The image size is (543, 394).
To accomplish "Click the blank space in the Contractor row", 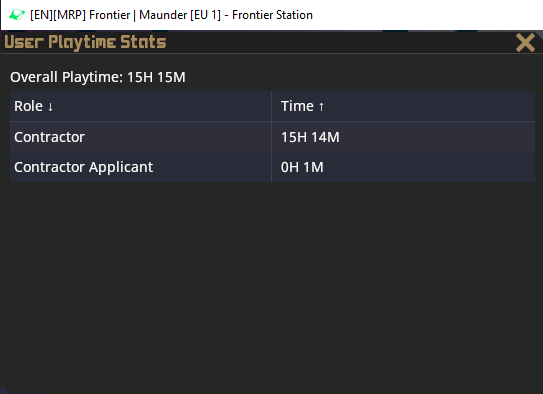I will pyautogui.click(x=178, y=137).
